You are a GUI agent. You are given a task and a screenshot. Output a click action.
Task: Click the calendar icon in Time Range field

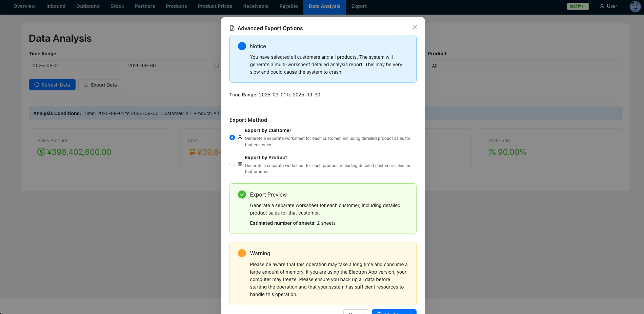point(217,66)
